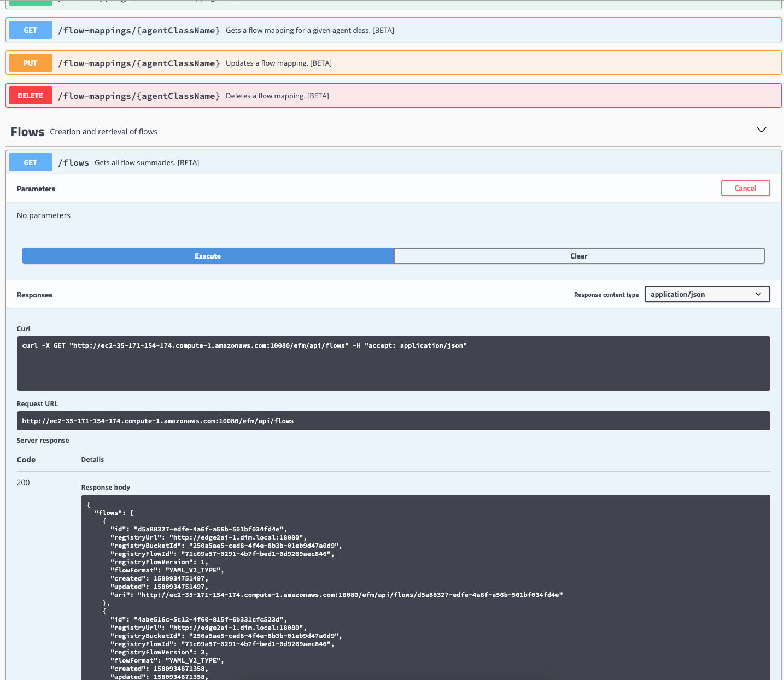Click the "Response content type" label
Screen dimensions: 784x680
pos(606,295)
